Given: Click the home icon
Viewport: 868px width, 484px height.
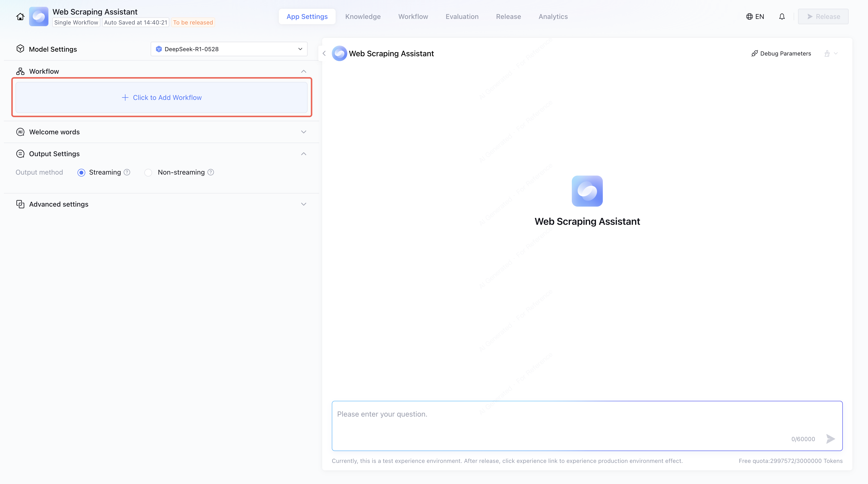Looking at the screenshot, I should coord(20,16).
